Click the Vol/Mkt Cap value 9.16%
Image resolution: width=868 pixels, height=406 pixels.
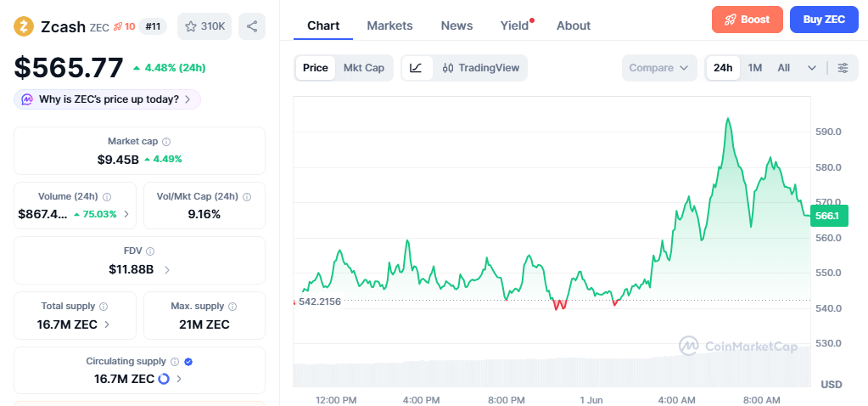tap(204, 214)
